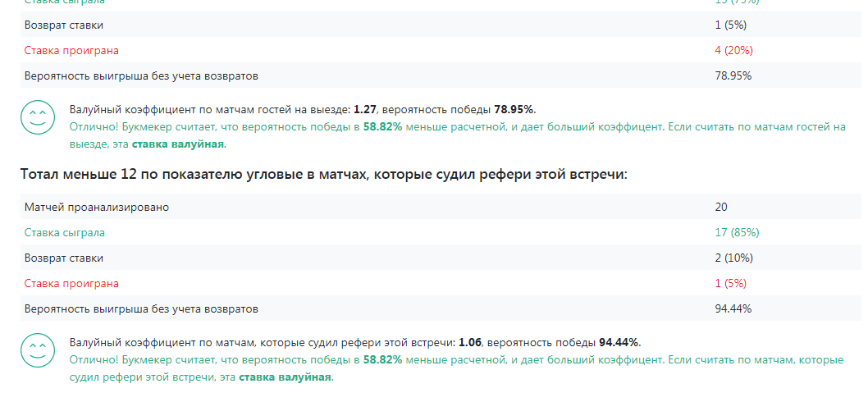Click the green "ставка валуйная" text about referee matches
Image resolution: width=868 pixels, height=402 pixels.
click(x=285, y=377)
